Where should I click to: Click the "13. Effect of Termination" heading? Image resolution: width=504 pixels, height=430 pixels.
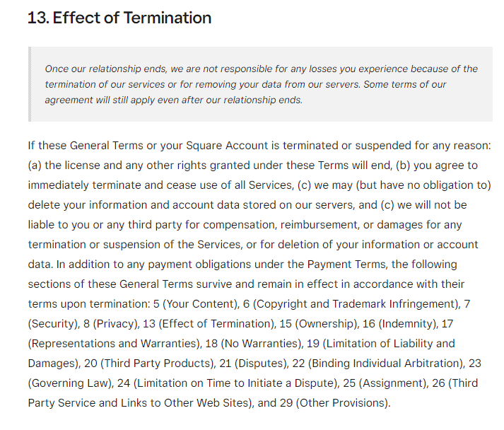(x=119, y=18)
